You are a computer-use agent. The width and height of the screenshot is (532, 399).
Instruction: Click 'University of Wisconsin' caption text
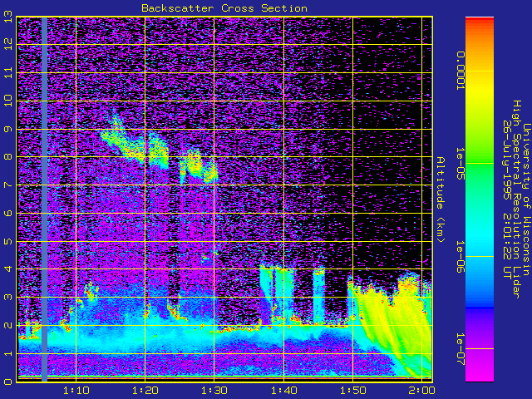526,199
